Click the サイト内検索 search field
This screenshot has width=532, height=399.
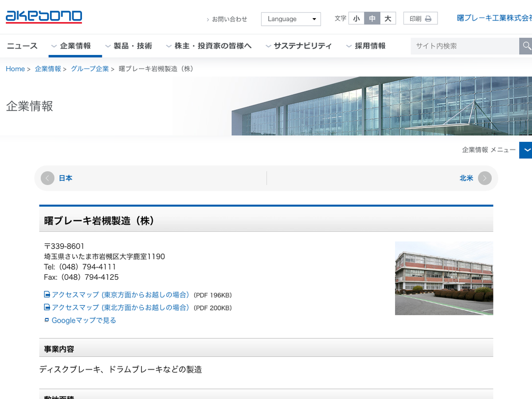tap(464, 46)
